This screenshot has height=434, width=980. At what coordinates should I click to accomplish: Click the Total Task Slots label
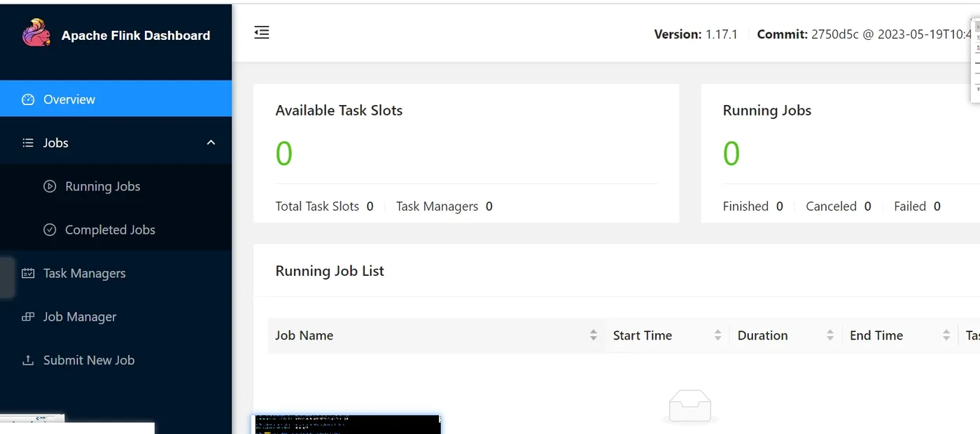[317, 206]
